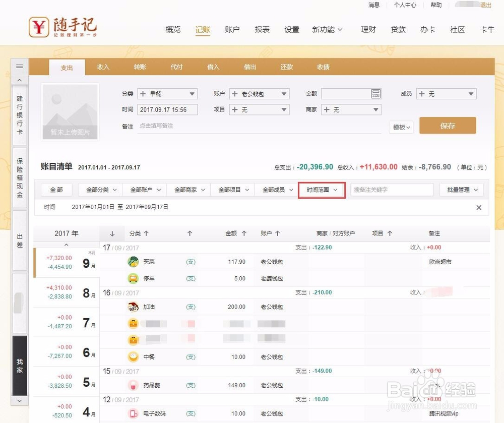This screenshot has height=423, width=504.
Task: Click the 中餐 lunch category icon
Action: coord(133,356)
